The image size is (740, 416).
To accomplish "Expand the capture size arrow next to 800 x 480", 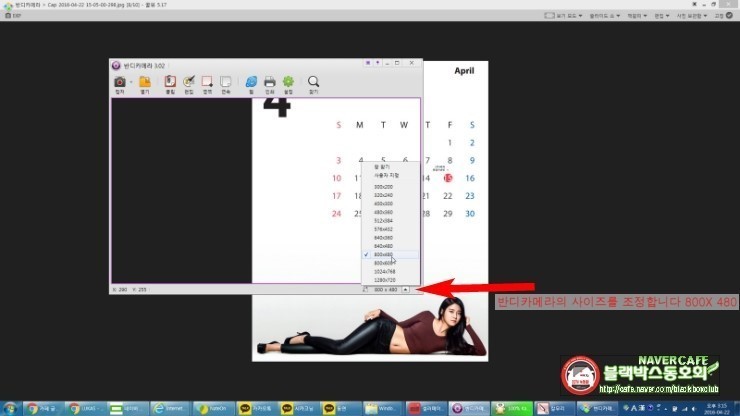I will click(x=405, y=289).
